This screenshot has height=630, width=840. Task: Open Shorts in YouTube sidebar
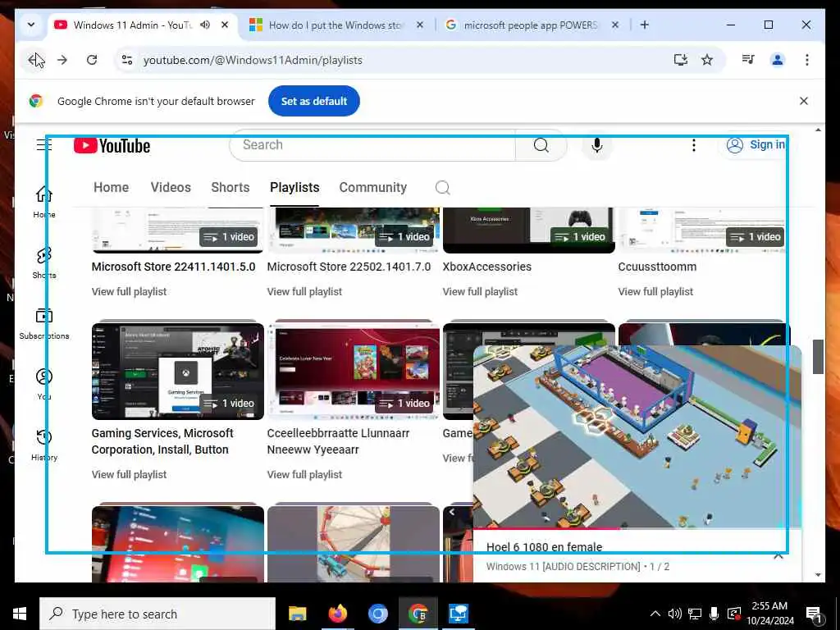pyautogui.click(x=44, y=262)
